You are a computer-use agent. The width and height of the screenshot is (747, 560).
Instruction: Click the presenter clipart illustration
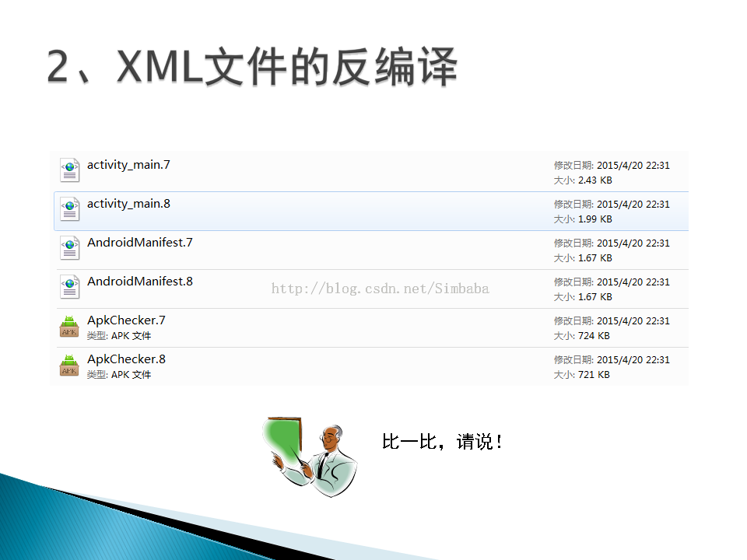pyautogui.click(x=310, y=457)
